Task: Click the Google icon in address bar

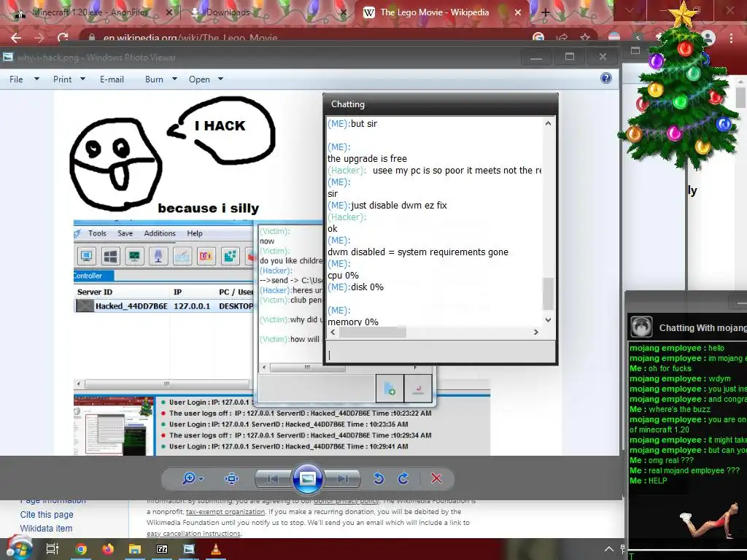Action: click(x=538, y=38)
